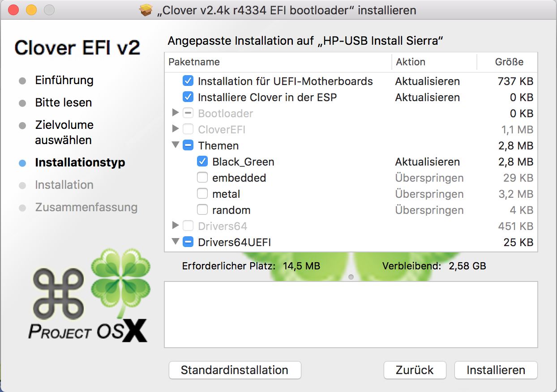Click the package icon in the title bar
The width and height of the screenshot is (557, 392).
(146, 10)
